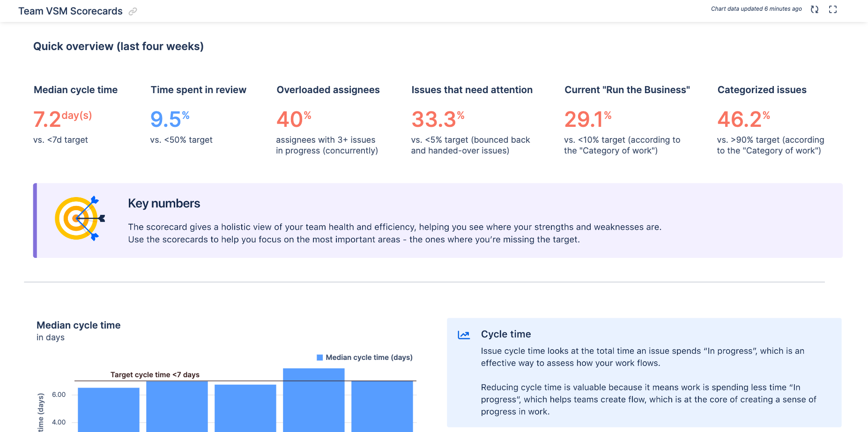The image size is (868, 432).
Task: Click the line-chart icon beside Cycle time
Action: click(464, 335)
